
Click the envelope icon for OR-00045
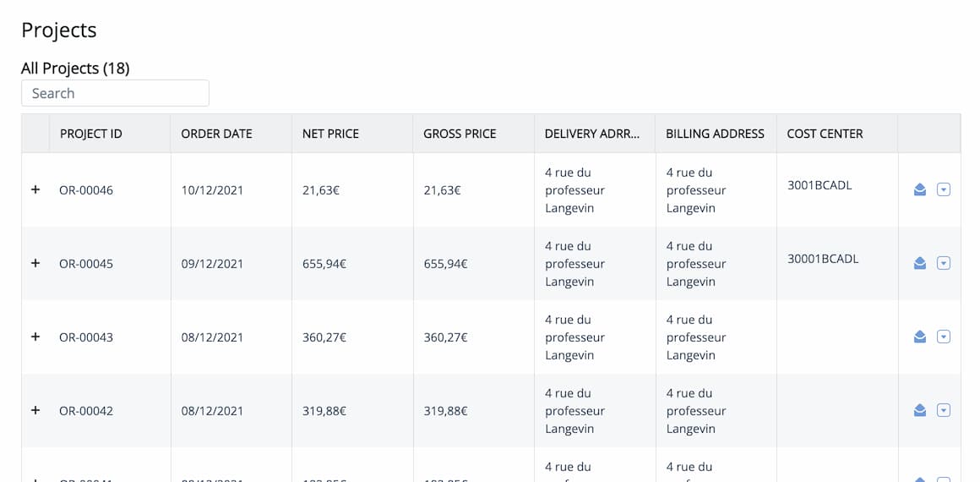pyautogui.click(x=919, y=264)
